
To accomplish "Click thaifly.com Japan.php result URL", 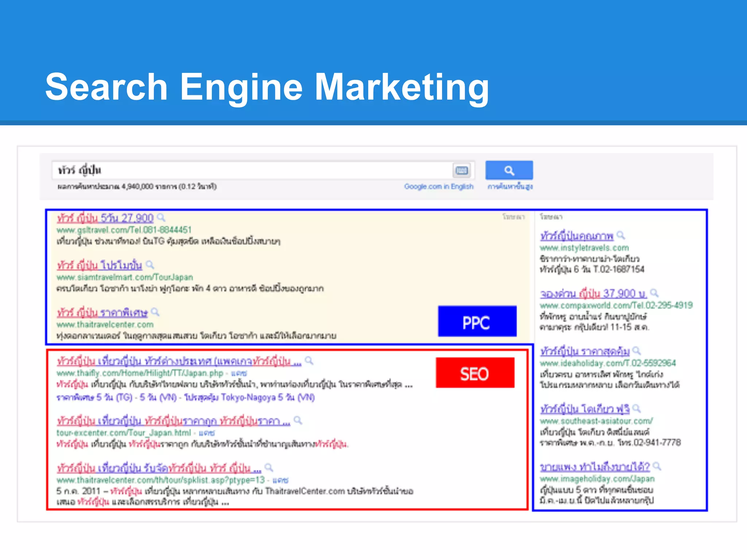I will click(x=140, y=373).
